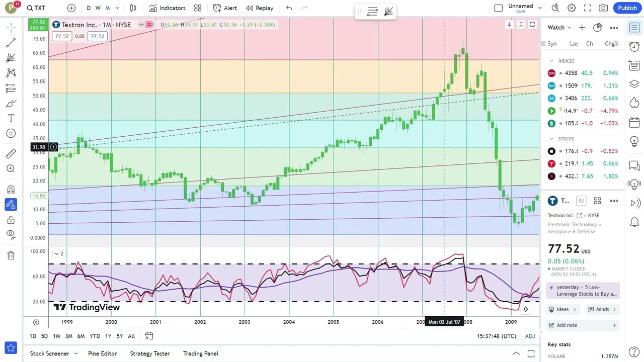Open Alerts clock sidebar panel
The image size is (644, 362).
pos(634,46)
